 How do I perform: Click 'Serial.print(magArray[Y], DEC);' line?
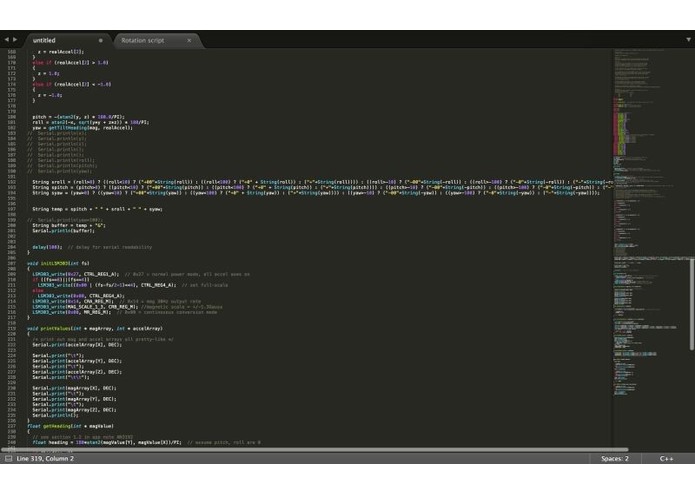pyautogui.click(x=74, y=399)
